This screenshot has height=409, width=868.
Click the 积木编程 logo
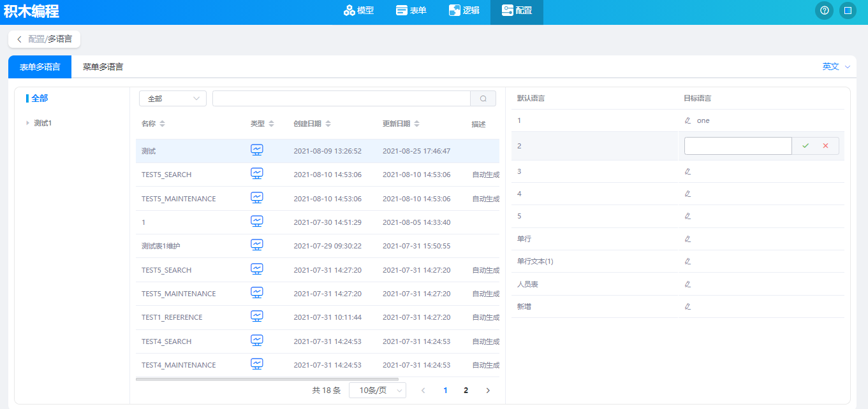point(31,11)
